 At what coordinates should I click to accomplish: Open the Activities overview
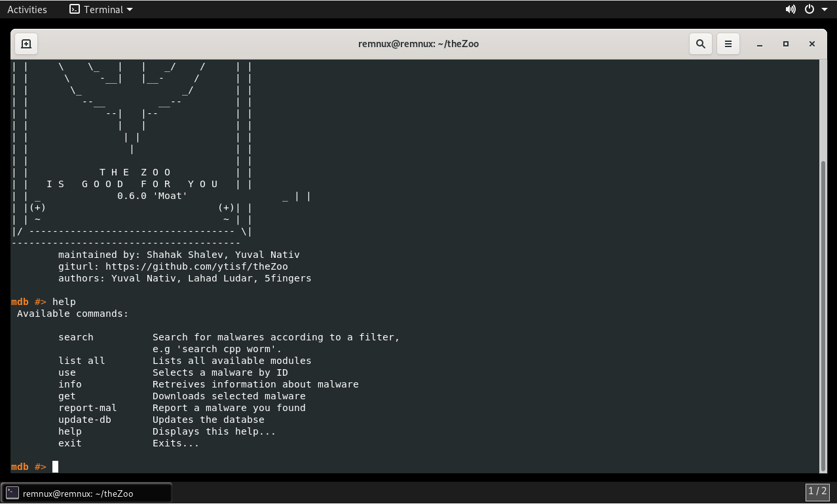click(27, 9)
